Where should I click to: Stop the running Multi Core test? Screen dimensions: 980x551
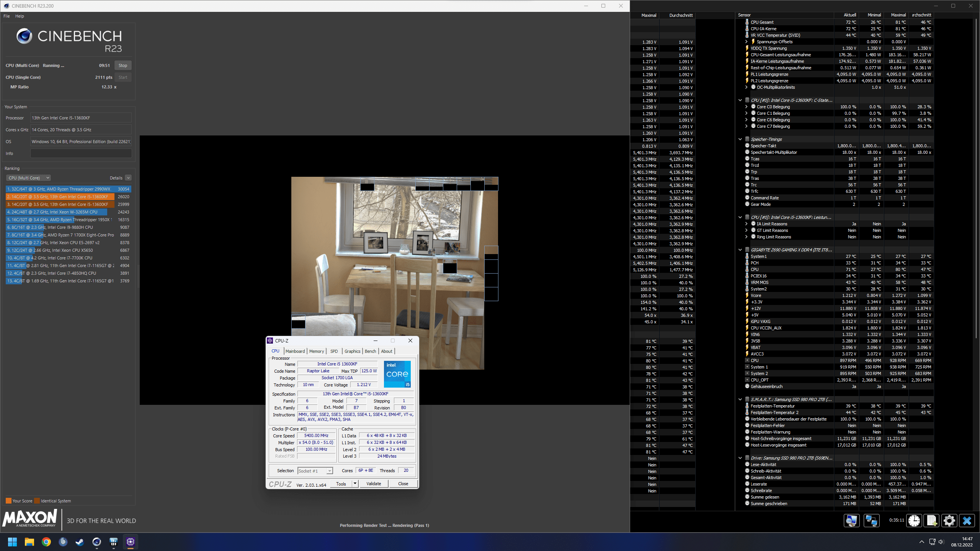pyautogui.click(x=123, y=65)
